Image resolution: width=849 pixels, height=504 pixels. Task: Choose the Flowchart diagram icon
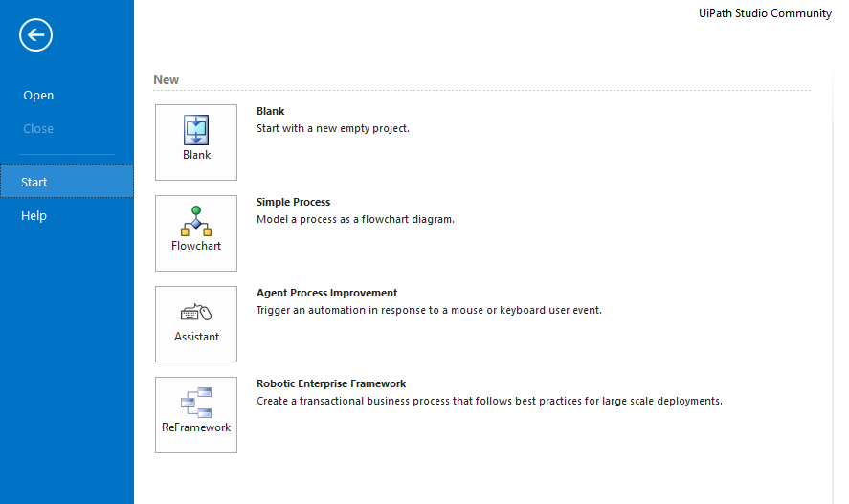coord(196,220)
